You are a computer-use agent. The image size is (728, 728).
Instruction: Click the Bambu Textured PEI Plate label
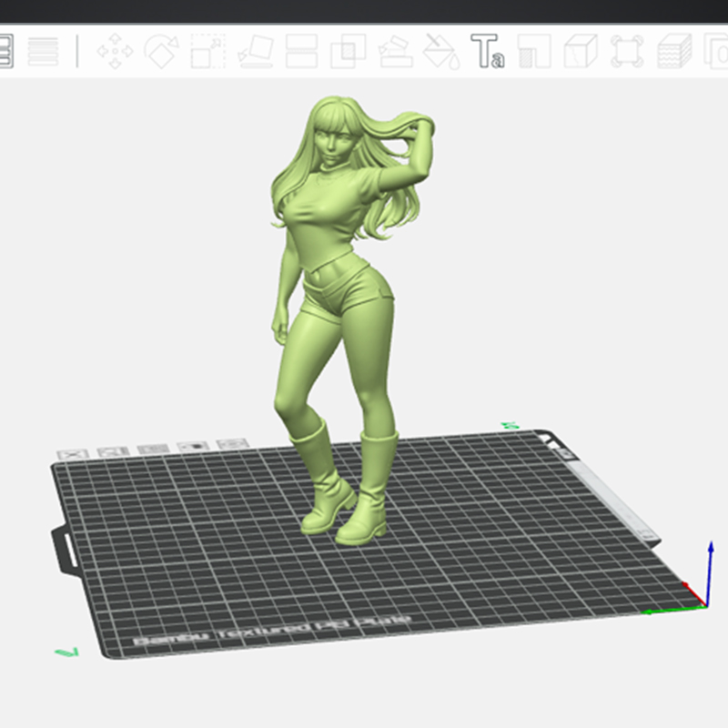coord(271,631)
